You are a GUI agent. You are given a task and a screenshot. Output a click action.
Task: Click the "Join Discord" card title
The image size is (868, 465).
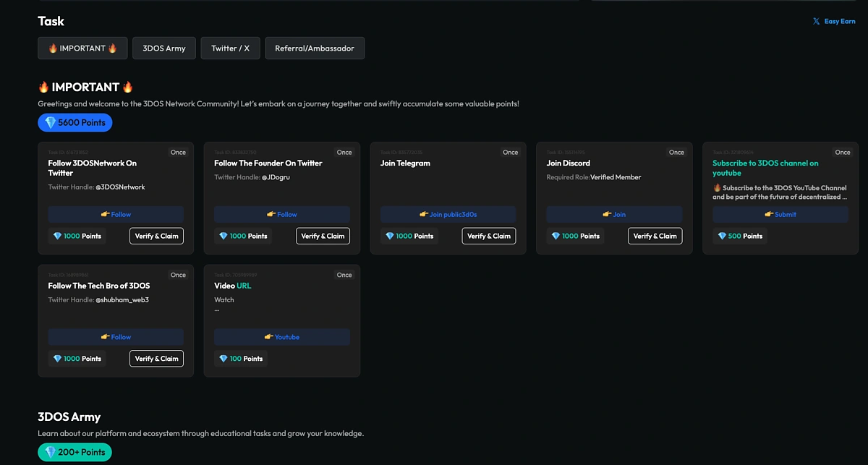(x=569, y=163)
